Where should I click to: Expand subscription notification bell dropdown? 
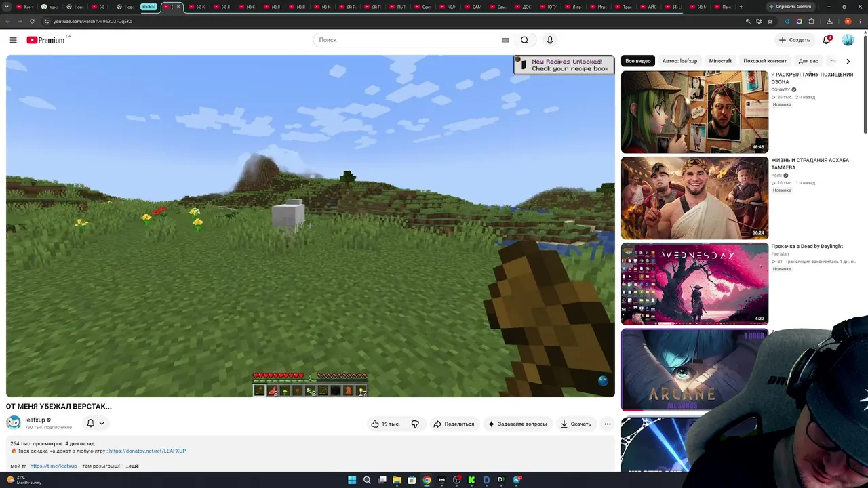(96, 423)
